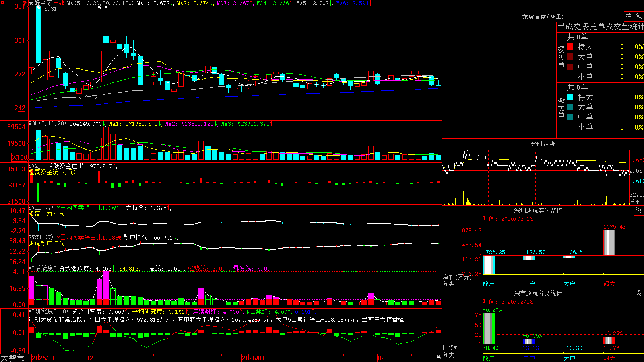Click the teal 大单 sell order swatch
The height and width of the screenshot is (362, 644).
[570, 107]
